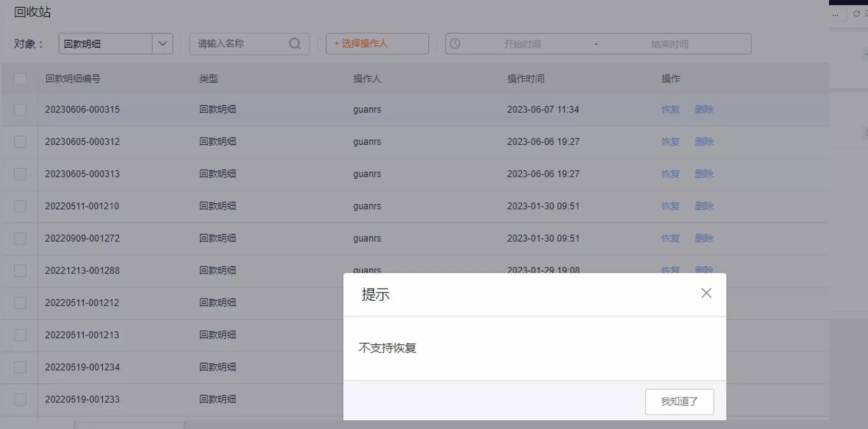Click record number 20220519-001233
The height and width of the screenshot is (429, 868).
[x=82, y=399]
